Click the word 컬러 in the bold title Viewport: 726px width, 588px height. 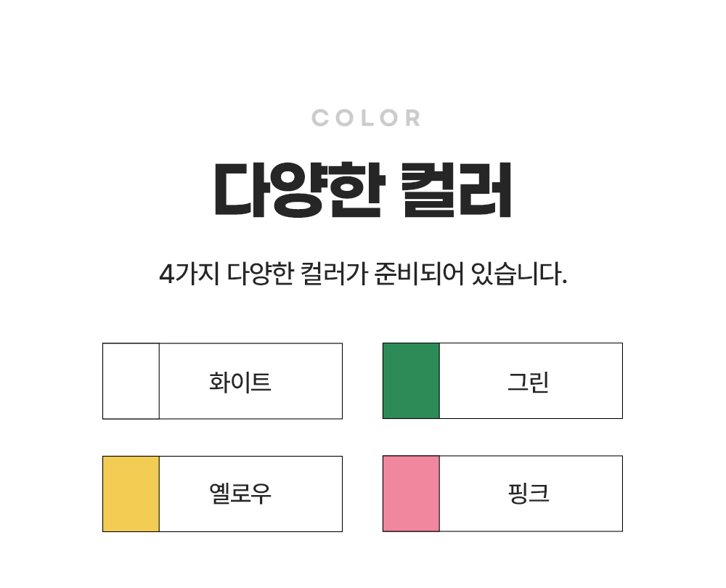(456, 189)
